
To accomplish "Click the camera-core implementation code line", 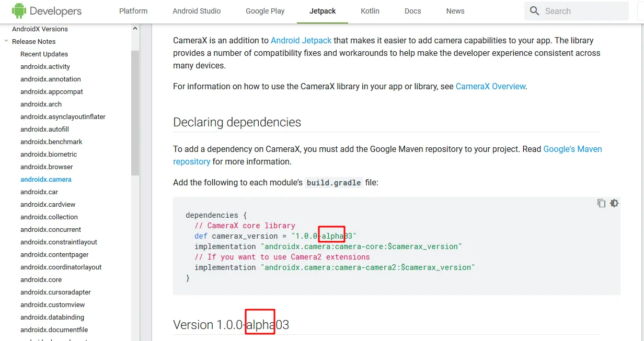I will (328, 246).
